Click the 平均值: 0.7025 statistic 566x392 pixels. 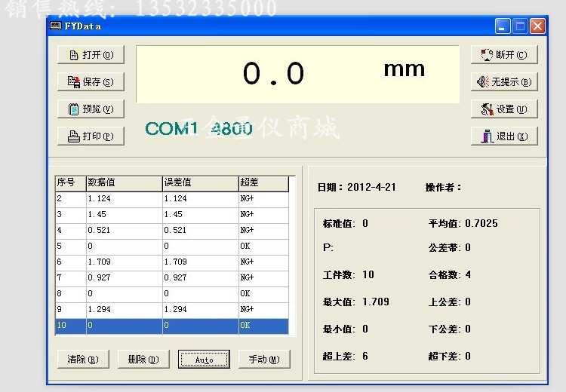click(463, 224)
